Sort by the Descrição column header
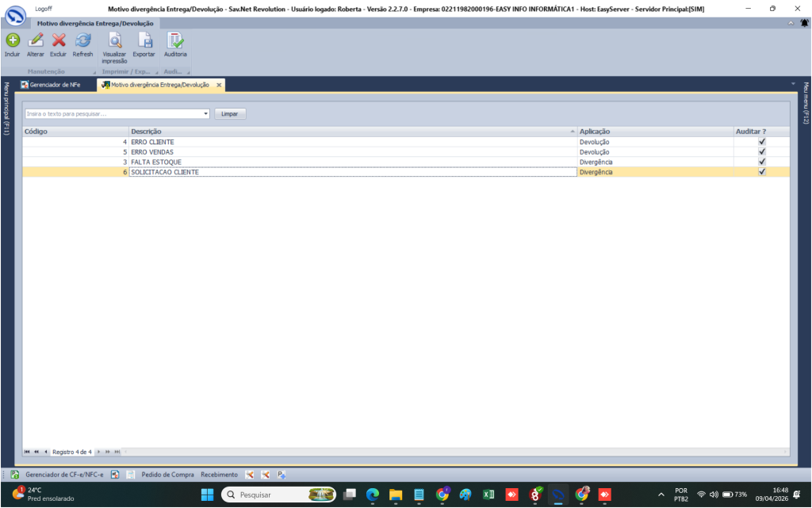Image resolution: width=812 pixels, height=508 pixels. 352,131
